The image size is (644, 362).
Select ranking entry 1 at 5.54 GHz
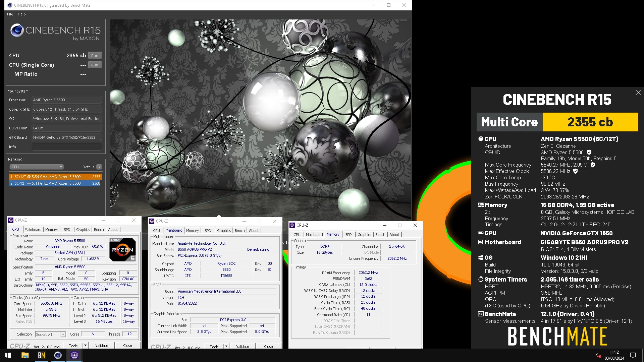(55, 177)
